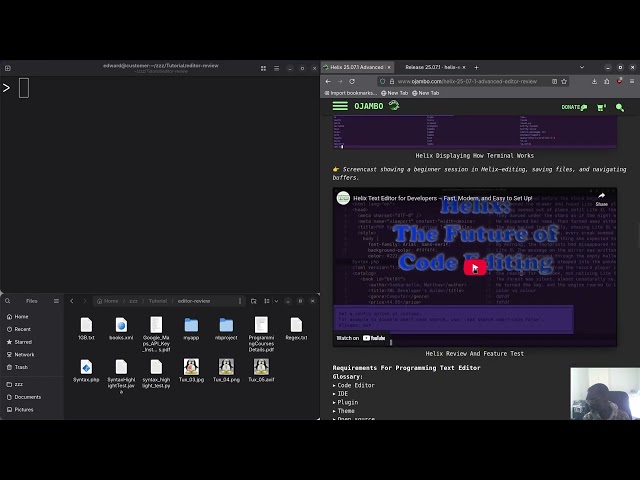The image size is (640, 480).
Task: Expand the Files view options dropdown arrow
Action: click(x=276, y=301)
